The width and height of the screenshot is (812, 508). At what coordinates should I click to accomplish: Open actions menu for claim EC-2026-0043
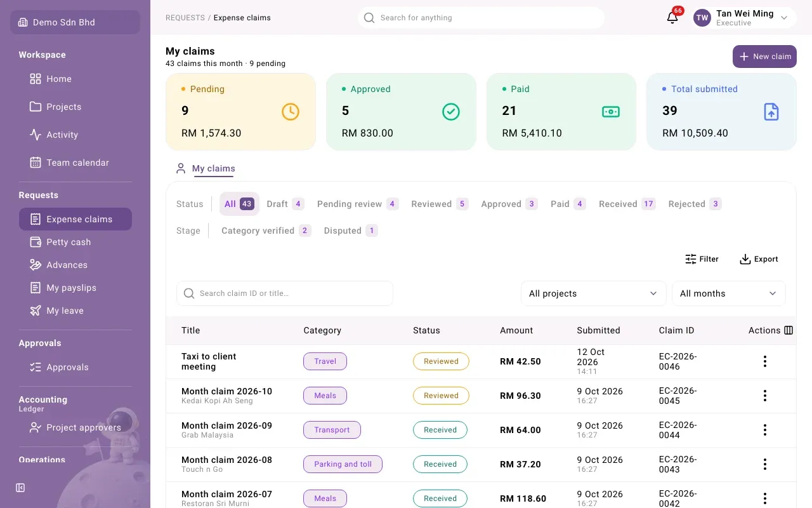(x=765, y=464)
